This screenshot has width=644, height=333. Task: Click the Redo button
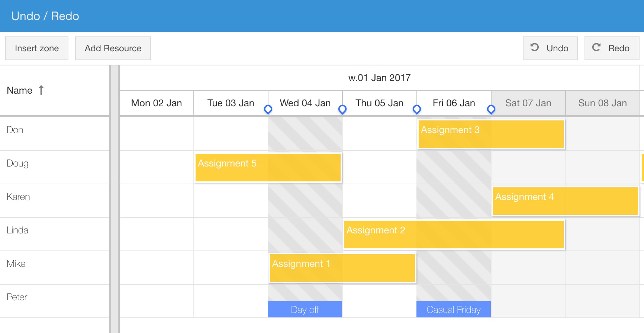point(611,48)
